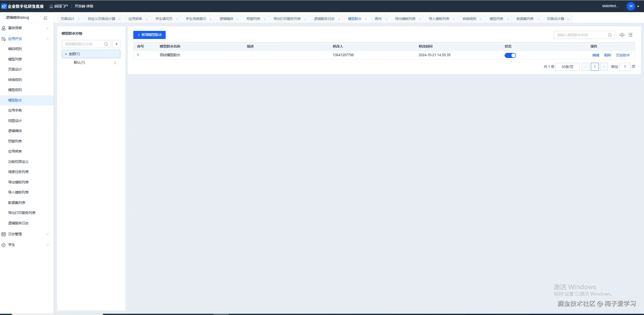Open 应用字典 in the sidebar menu

(x=15, y=110)
